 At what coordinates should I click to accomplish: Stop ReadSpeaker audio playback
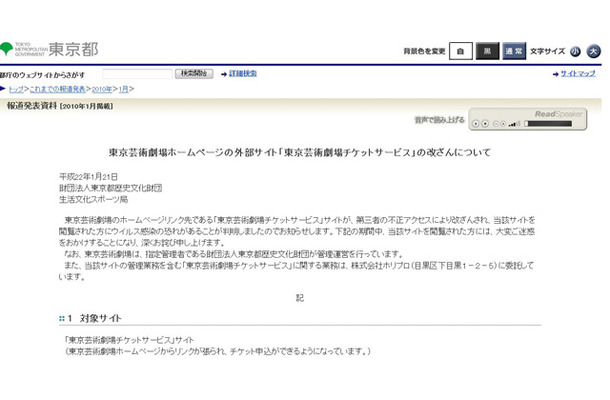[485, 124]
